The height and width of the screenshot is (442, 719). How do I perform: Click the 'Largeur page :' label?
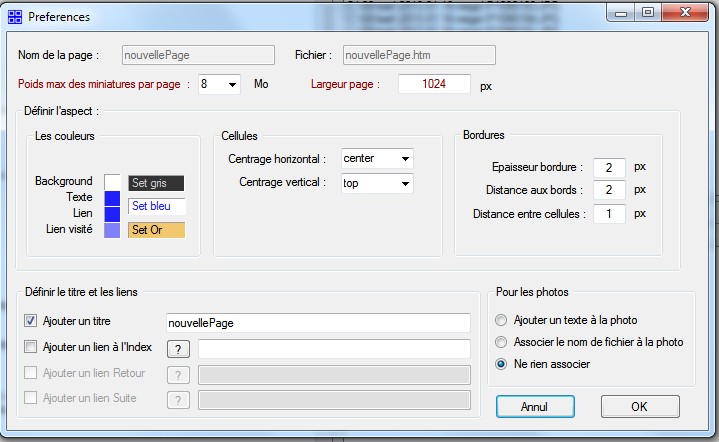(345, 84)
